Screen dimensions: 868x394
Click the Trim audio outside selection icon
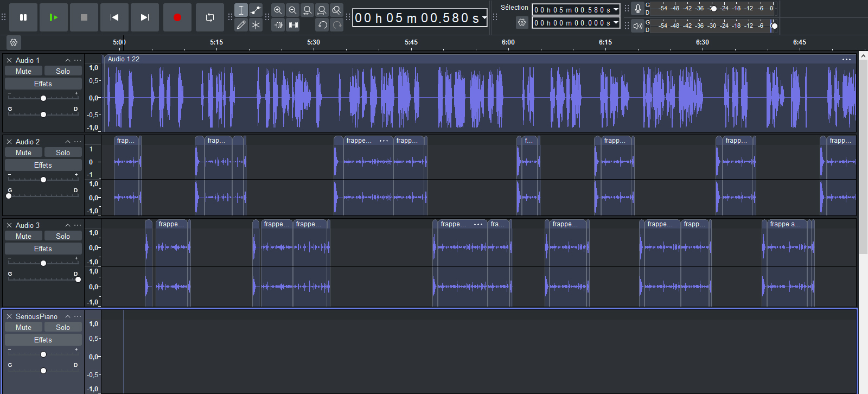coord(278,25)
